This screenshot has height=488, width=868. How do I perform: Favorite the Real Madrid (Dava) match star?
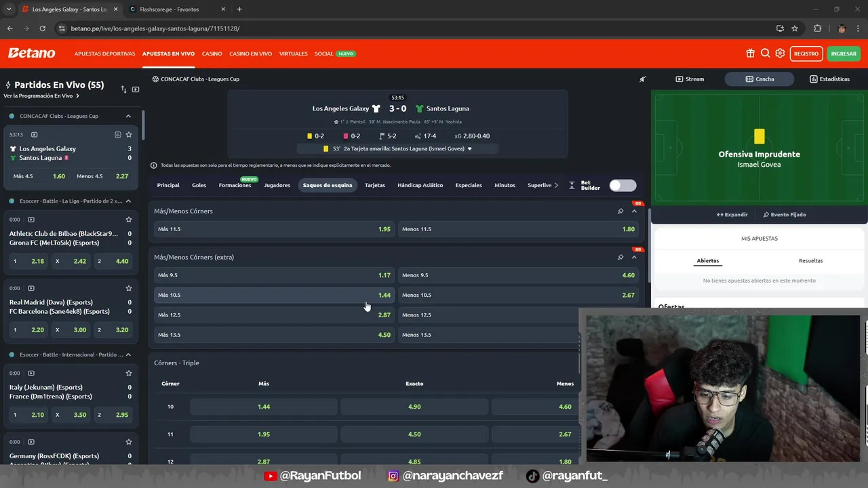tap(129, 288)
